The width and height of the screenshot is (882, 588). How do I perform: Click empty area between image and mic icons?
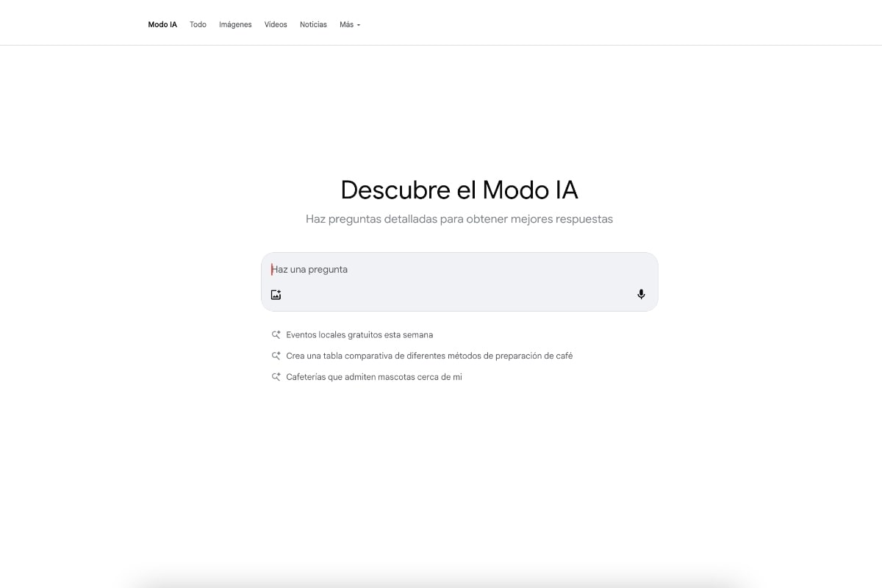point(456,295)
